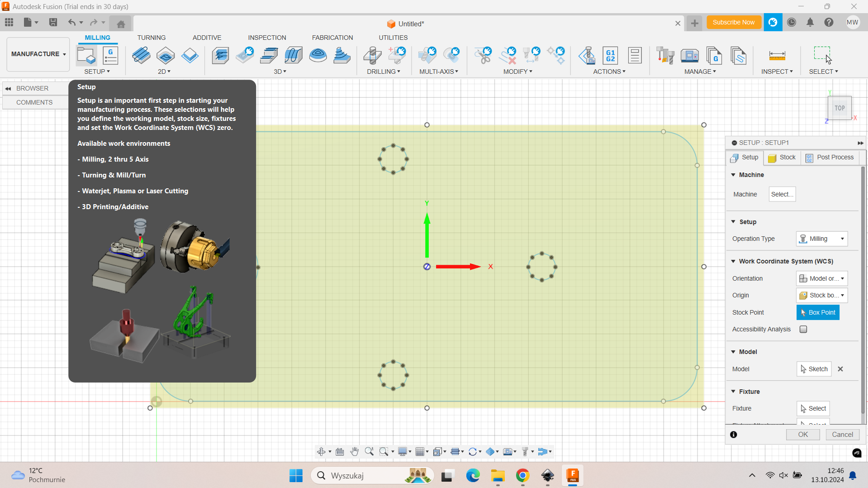Click the Model Sketch selection field
The height and width of the screenshot is (488, 868).
pyautogui.click(x=814, y=369)
